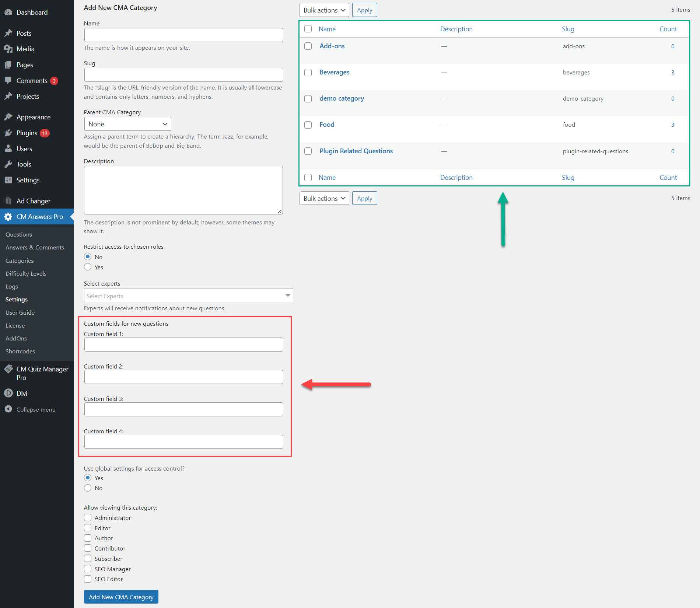This screenshot has height=608, width=700.
Task: Click the CM Quiz Manager Pro icon
Action: 8,369
